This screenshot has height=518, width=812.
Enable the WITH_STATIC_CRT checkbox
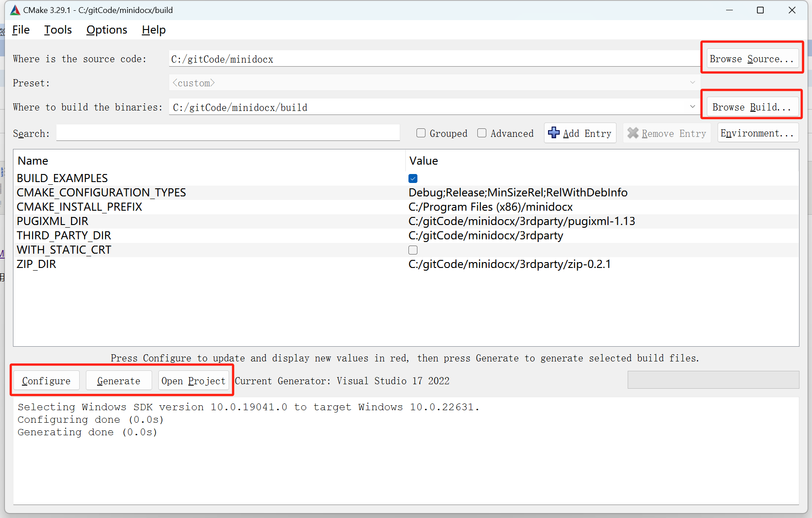tap(413, 250)
